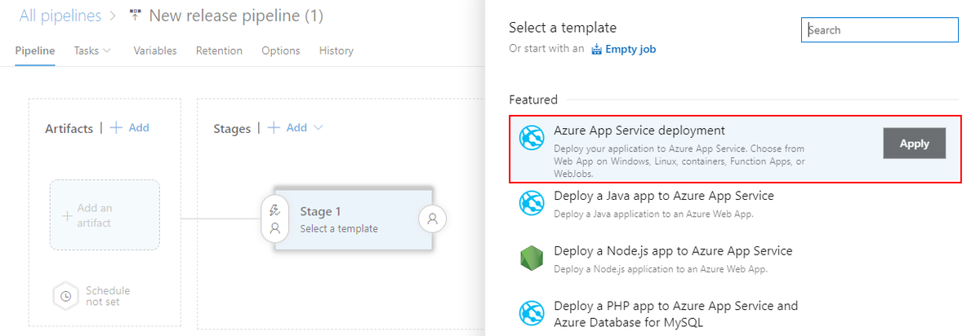The width and height of the screenshot is (980, 336).
Task: Click the template Search field
Action: pos(880,30)
